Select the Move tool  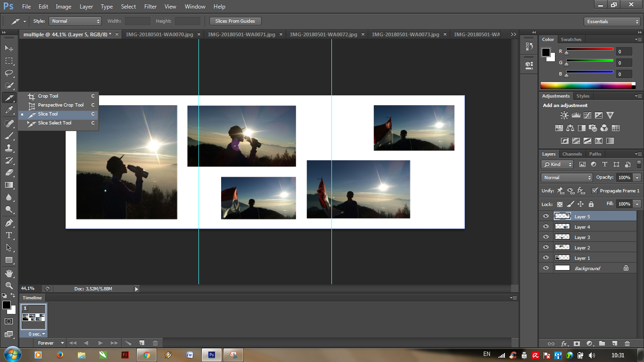coord(8,49)
